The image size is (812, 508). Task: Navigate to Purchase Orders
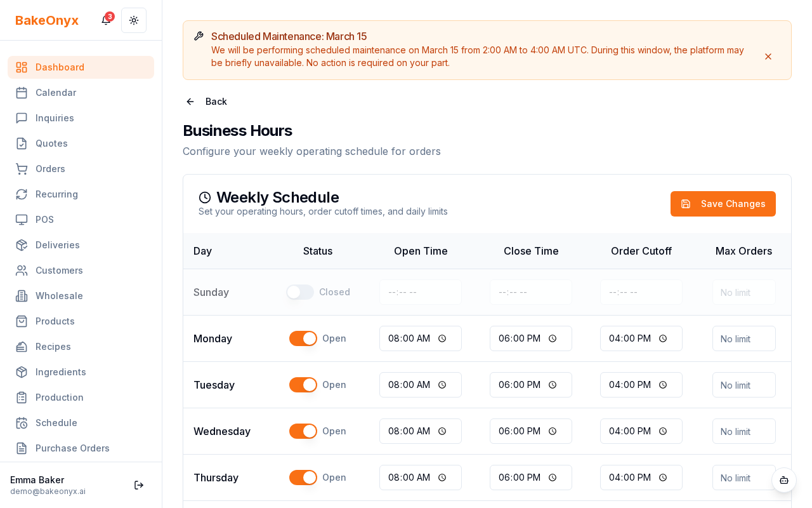[x=72, y=448]
